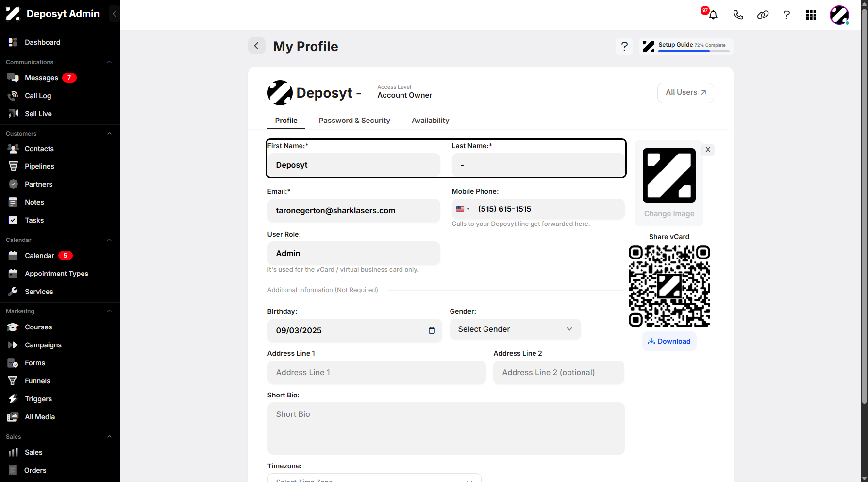
Task: Remove profile image with the X
Action: (708, 150)
